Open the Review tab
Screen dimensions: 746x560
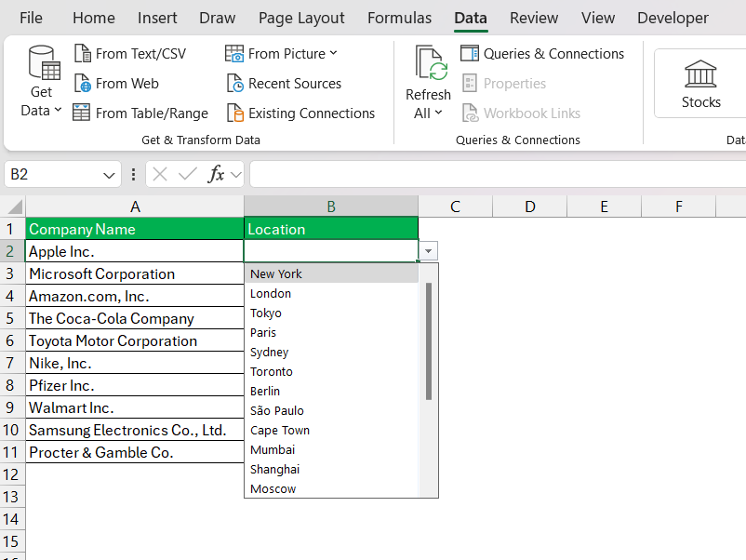tap(533, 18)
